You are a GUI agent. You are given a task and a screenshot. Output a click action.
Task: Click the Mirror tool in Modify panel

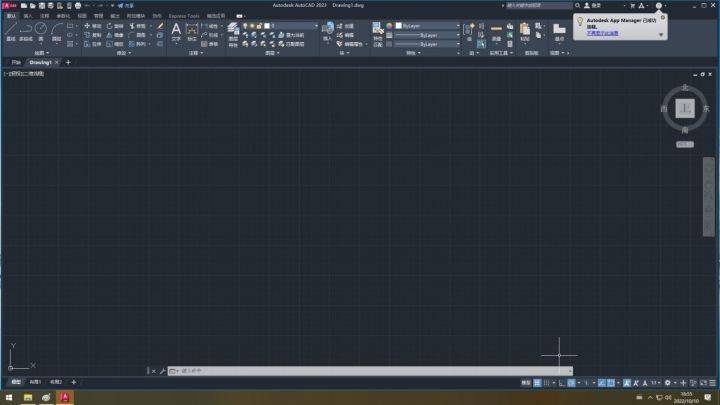coord(115,35)
